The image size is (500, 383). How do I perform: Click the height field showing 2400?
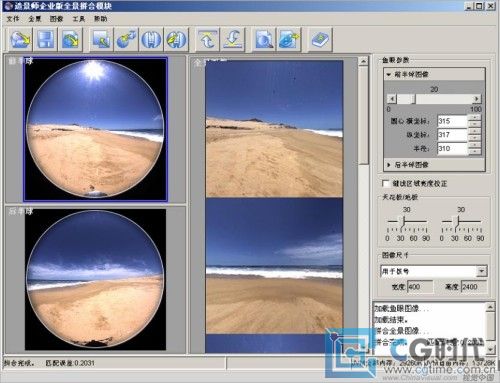coord(474,287)
